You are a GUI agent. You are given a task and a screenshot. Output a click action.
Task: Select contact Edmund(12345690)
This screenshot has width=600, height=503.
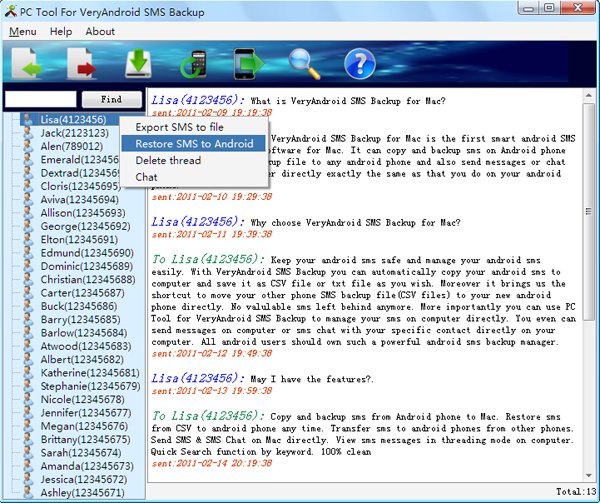87,253
